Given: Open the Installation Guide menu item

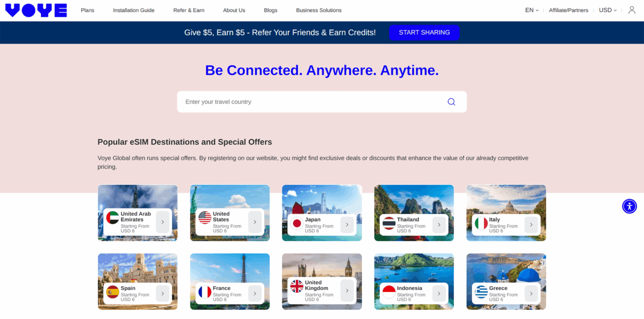Looking at the screenshot, I should click(x=134, y=10).
